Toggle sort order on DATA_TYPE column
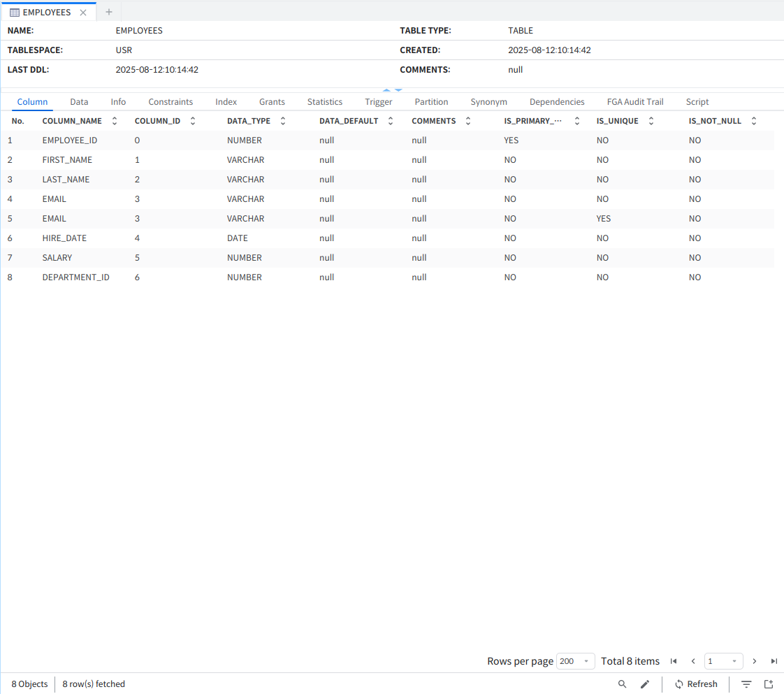Viewport: 784px width, 694px height. pyautogui.click(x=283, y=121)
